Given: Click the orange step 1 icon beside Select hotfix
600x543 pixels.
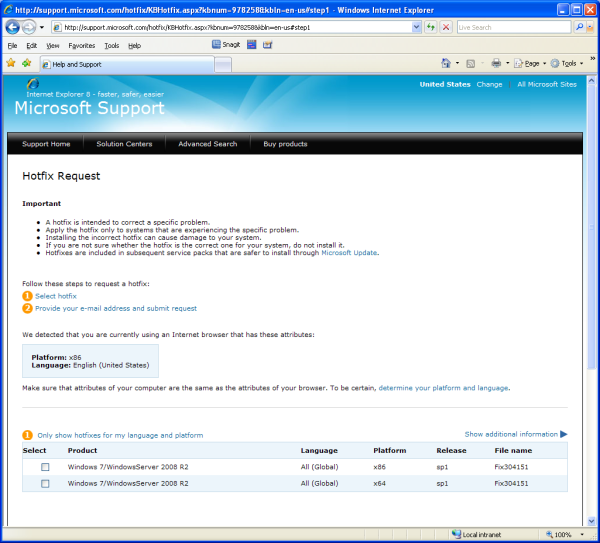Looking at the screenshot, I should click(27, 296).
